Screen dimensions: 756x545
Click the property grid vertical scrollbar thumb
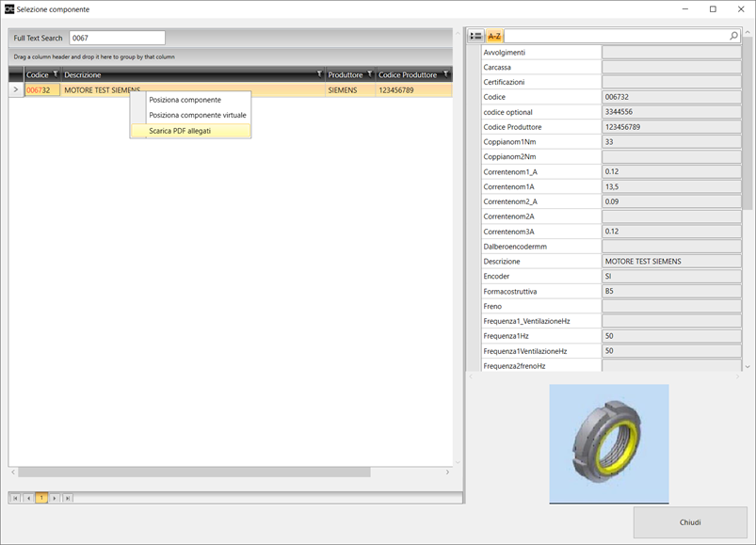(x=748, y=123)
